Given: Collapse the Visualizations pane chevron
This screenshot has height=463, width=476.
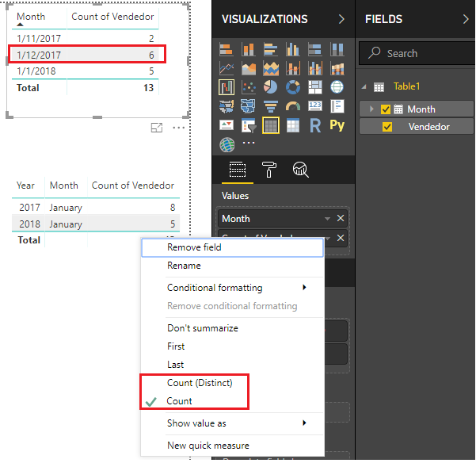Looking at the screenshot, I should click(341, 19).
